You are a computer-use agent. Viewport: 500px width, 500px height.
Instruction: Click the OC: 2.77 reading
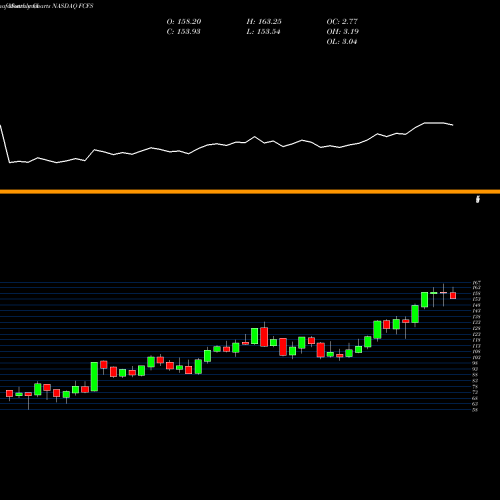tap(342, 22)
